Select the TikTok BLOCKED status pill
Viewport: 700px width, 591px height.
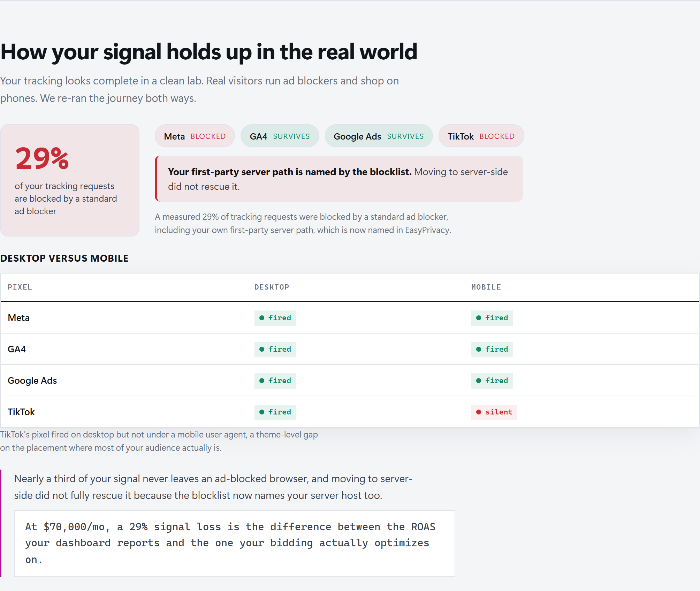pos(481,136)
